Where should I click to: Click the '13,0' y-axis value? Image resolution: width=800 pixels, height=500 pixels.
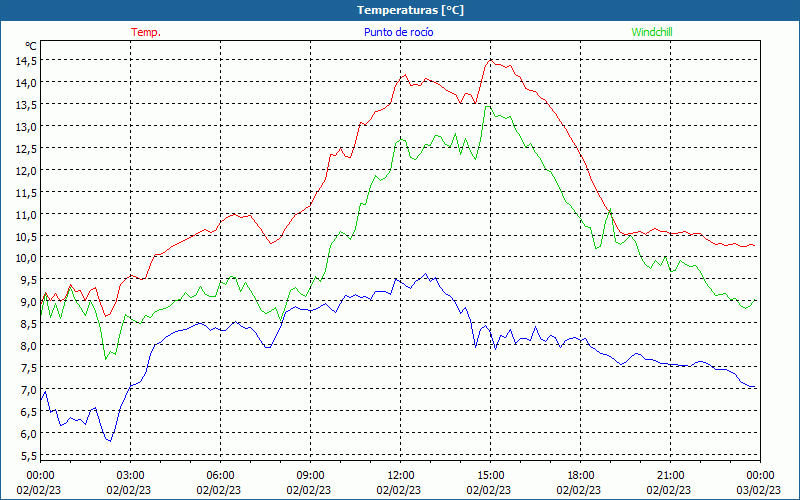click(26, 127)
